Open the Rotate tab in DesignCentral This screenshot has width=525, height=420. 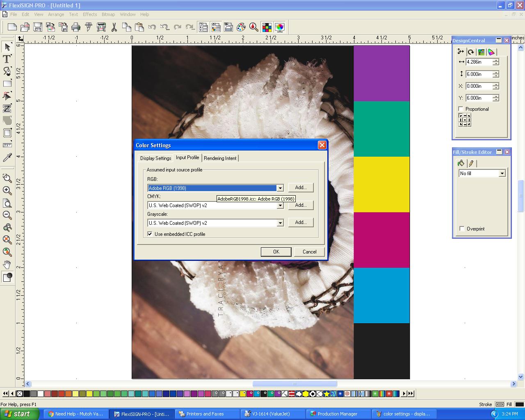pyautogui.click(x=471, y=52)
